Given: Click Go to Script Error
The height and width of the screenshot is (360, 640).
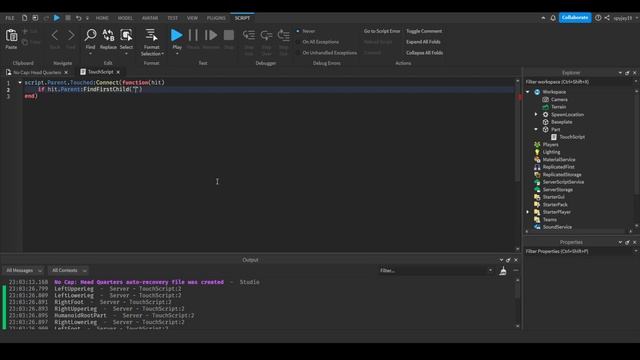Looking at the screenshot, I should [x=382, y=31].
